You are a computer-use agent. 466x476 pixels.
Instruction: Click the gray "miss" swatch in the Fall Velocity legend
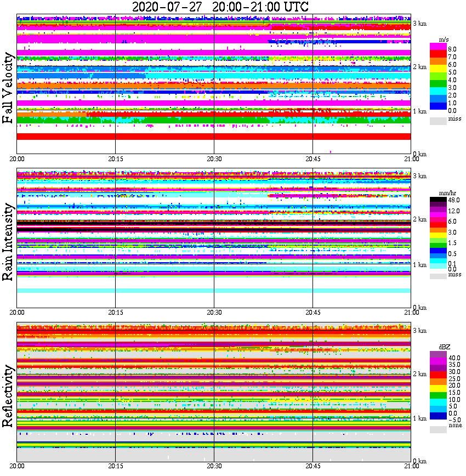click(439, 121)
